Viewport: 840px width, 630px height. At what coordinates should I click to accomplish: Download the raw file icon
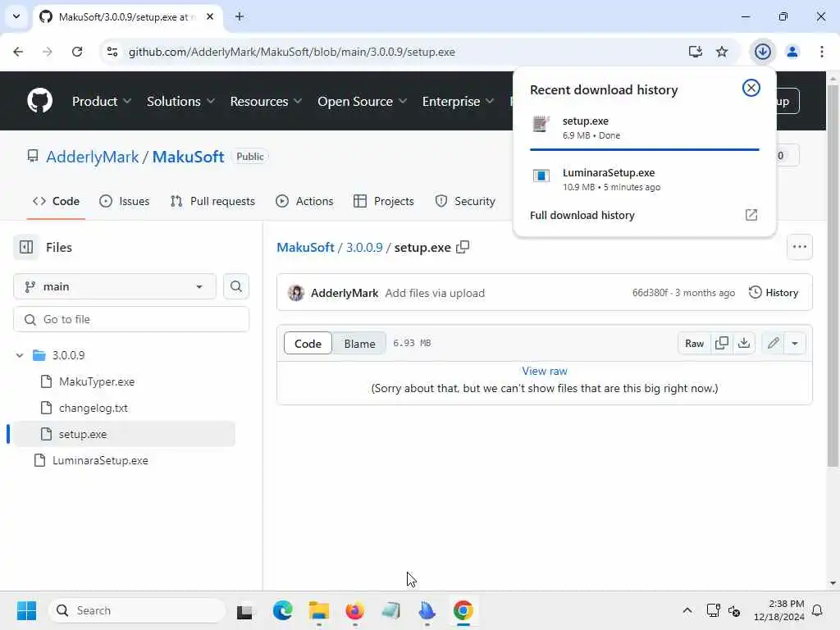[744, 343]
